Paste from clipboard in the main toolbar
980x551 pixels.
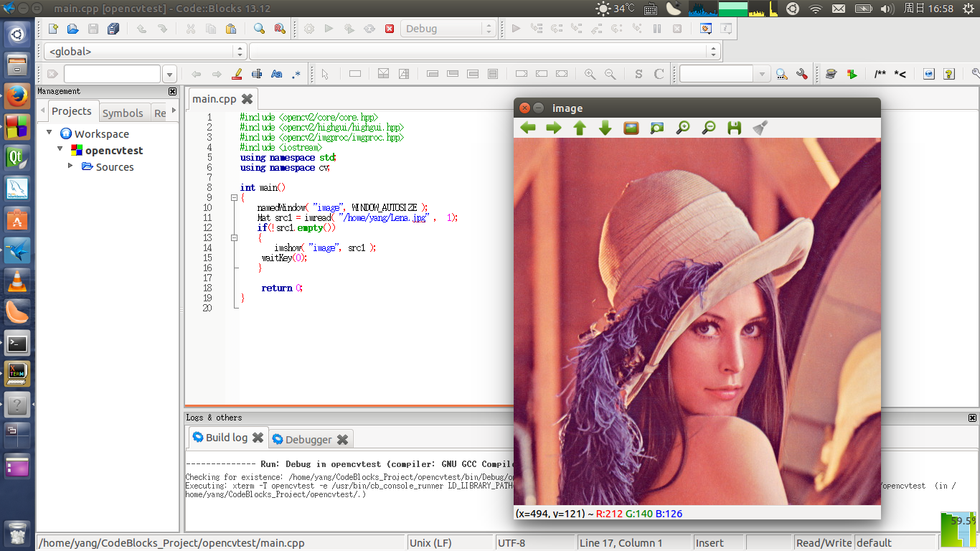tap(231, 29)
